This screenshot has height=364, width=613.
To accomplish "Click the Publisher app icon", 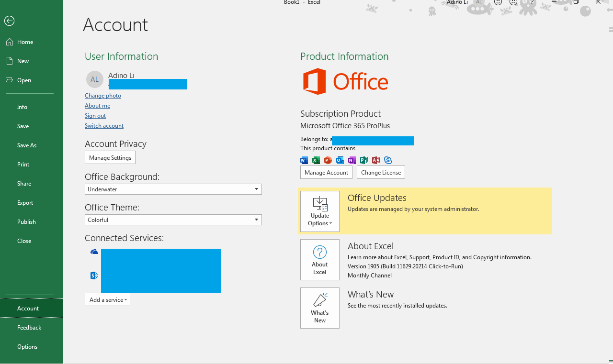I will click(364, 160).
